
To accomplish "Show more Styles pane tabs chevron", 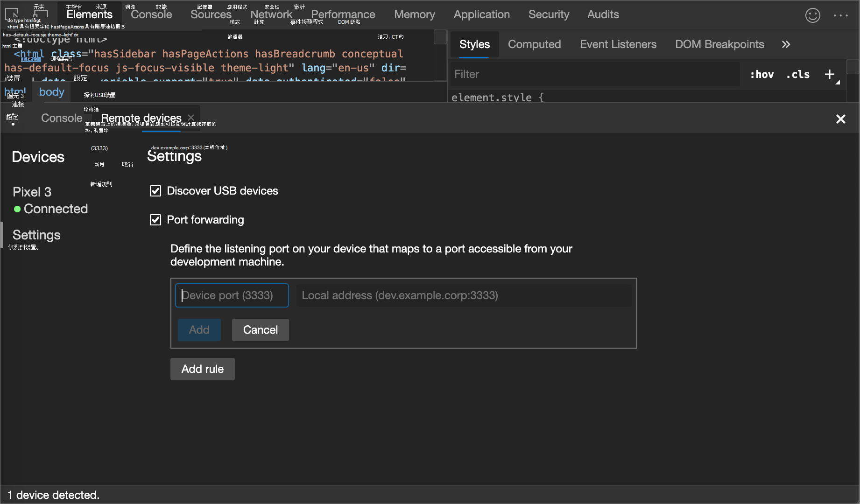I will click(786, 44).
